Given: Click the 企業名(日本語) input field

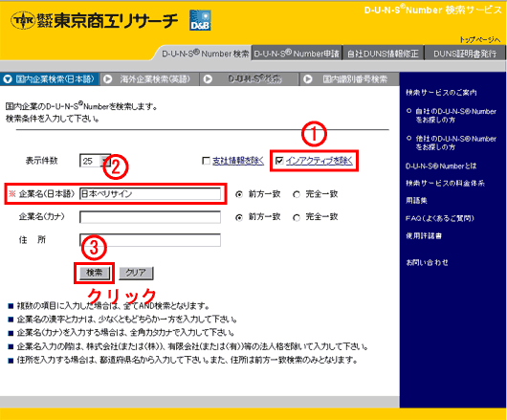Looking at the screenshot, I should point(150,193).
